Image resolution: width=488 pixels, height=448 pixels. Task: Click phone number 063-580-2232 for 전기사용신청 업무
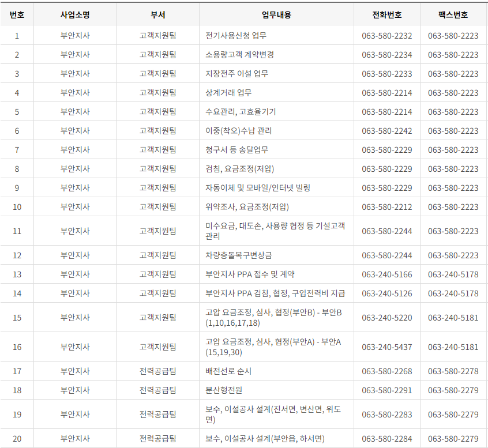(385, 35)
